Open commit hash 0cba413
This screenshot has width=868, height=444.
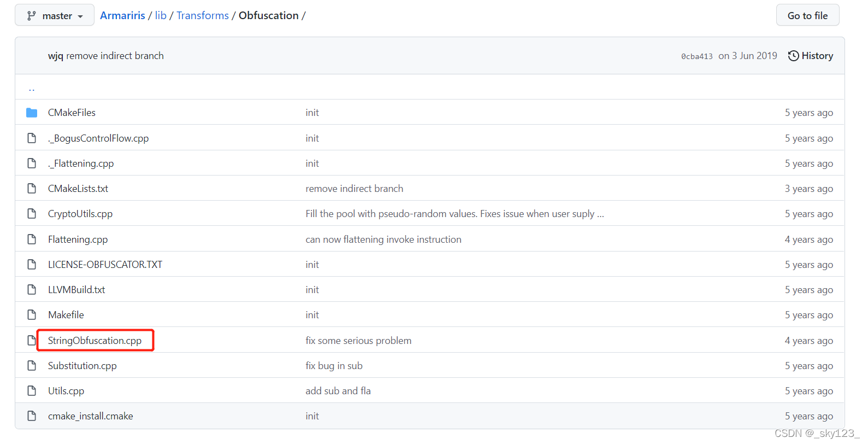(x=696, y=56)
